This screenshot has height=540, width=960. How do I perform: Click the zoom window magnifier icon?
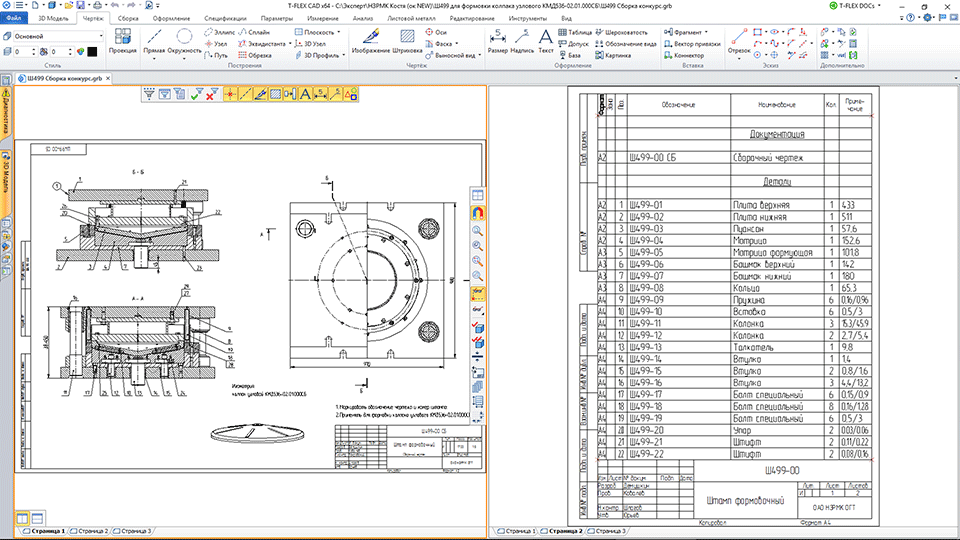[x=478, y=231]
